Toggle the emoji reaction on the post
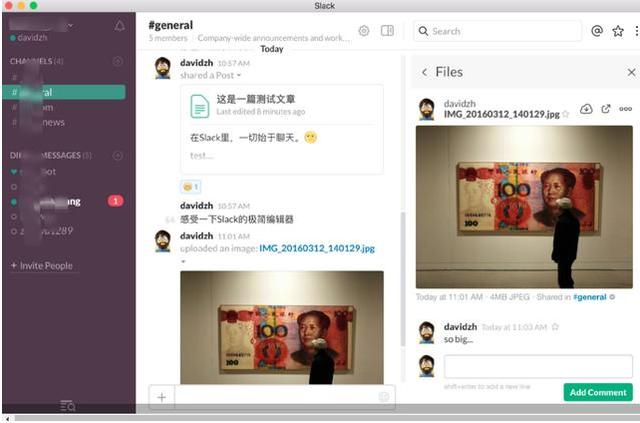 point(190,187)
